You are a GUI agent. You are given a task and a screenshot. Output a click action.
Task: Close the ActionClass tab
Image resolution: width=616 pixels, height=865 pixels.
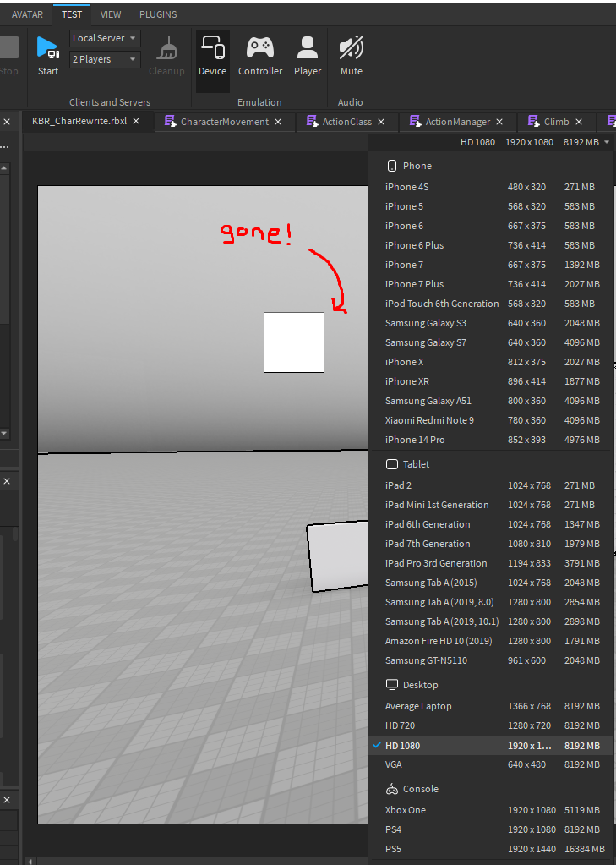tap(381, 122)
